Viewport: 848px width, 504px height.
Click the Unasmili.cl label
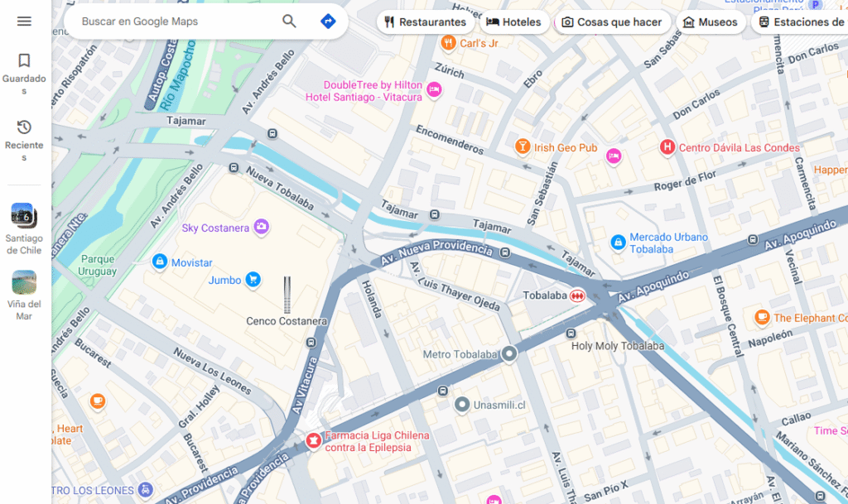pos(499,406)
